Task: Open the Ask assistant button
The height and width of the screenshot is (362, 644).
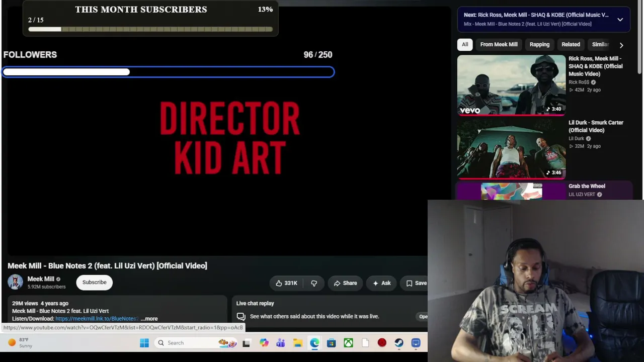Action: [381, 283]
